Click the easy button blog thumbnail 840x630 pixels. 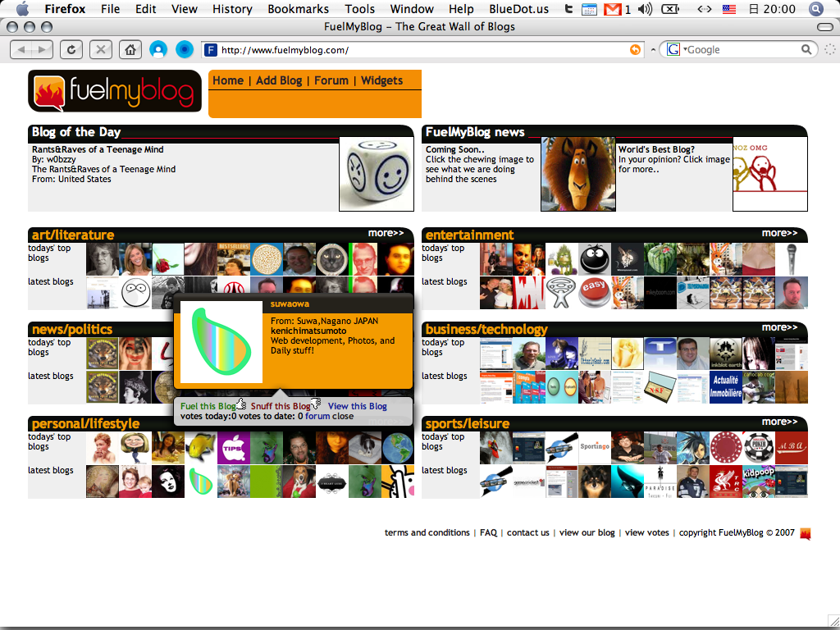[594, 293]
